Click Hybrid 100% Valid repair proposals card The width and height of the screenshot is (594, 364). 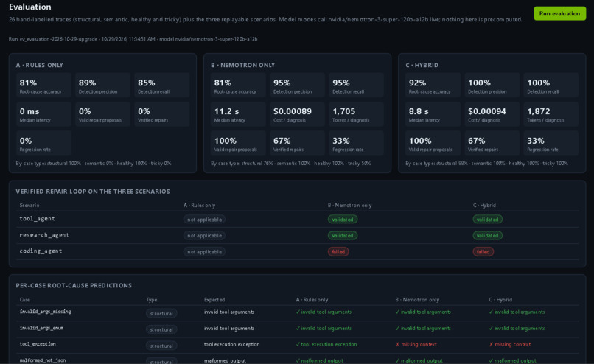(x=433, y=143)
